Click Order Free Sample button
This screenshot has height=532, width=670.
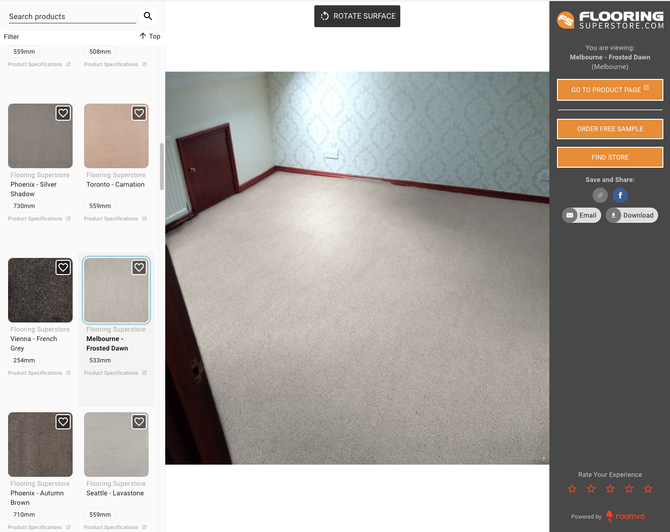(x=610, y=129)
